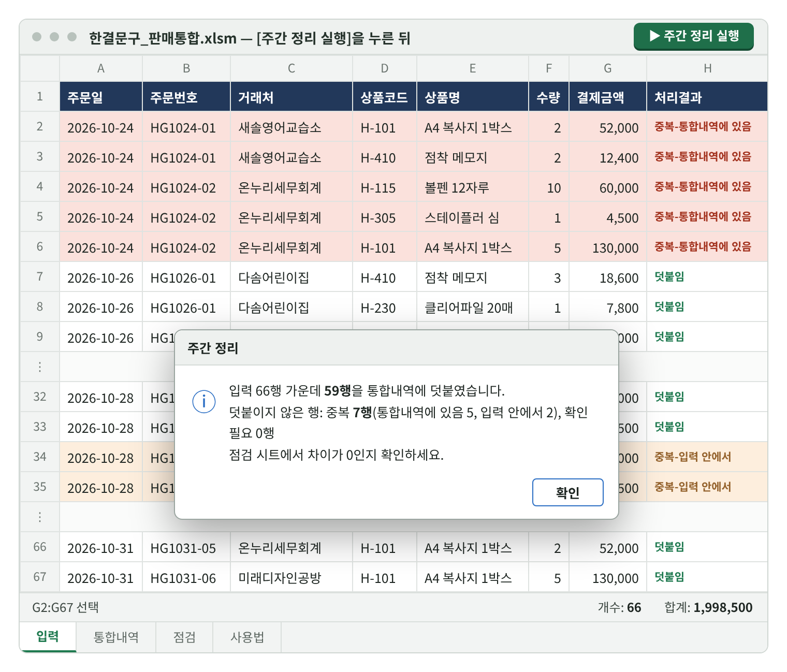Click the 60,000 amount cell
Image resolution: width=787 pixels, height=672 pixels.
608,187
